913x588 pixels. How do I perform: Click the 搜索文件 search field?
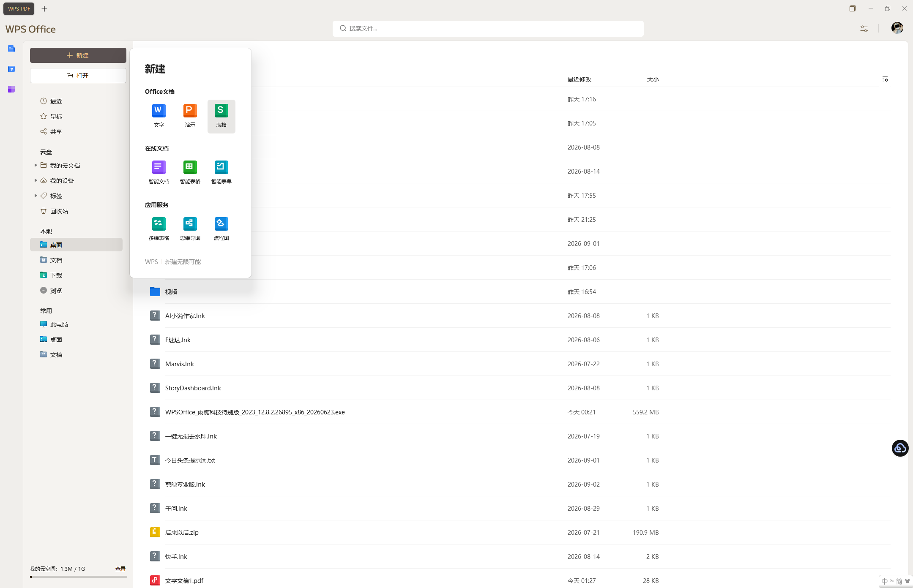pos(488,28)
